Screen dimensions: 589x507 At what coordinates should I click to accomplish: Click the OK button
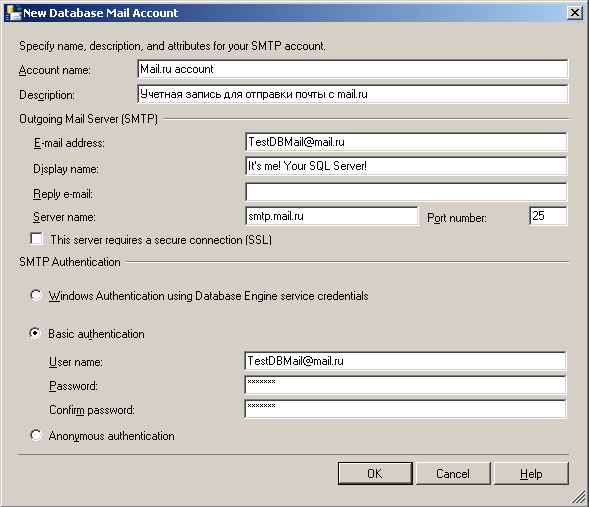375,473
